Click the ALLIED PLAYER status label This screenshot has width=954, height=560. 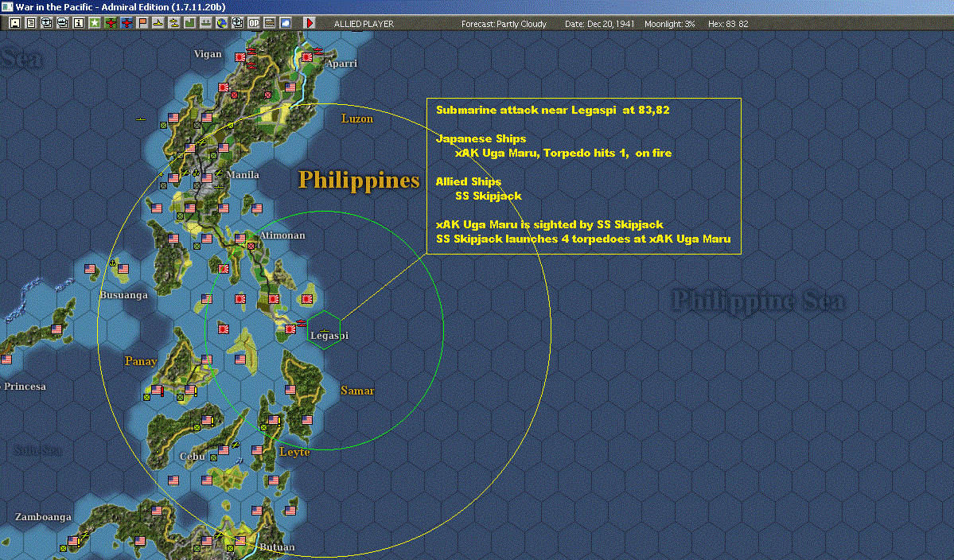[364, 24]
